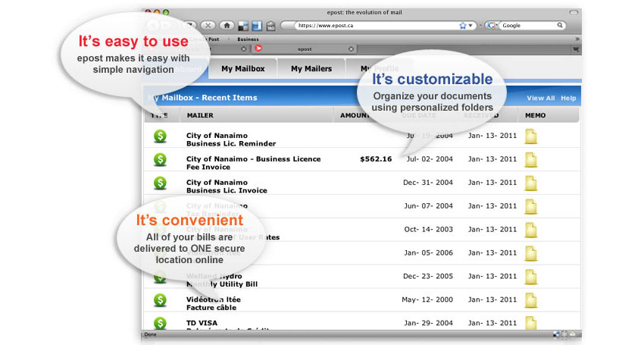Open memo note for the Oct-14-2003 row
Screen dimensions: 644x345
(530, 231)
